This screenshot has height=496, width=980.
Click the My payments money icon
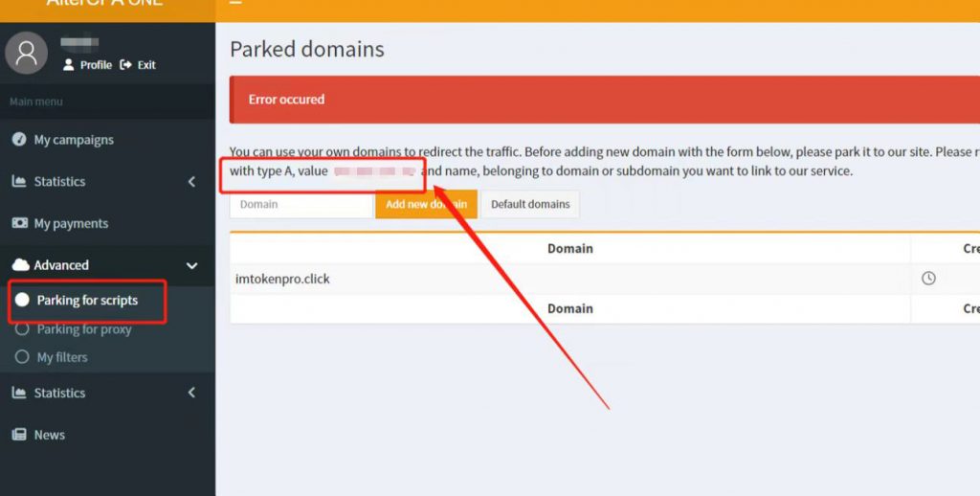tap(19, 223)
